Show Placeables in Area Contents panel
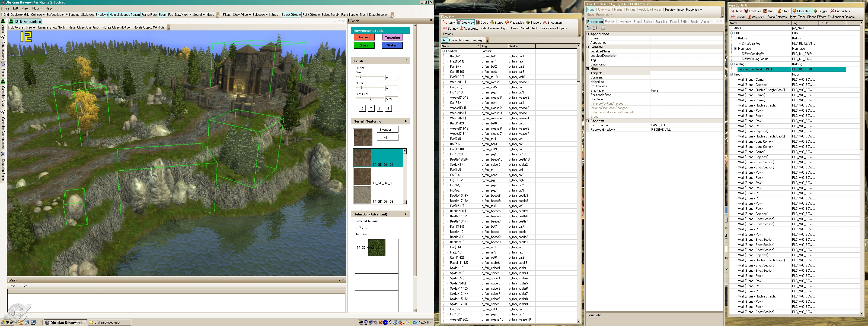This screenshot has height=326, width=868. 802,11
